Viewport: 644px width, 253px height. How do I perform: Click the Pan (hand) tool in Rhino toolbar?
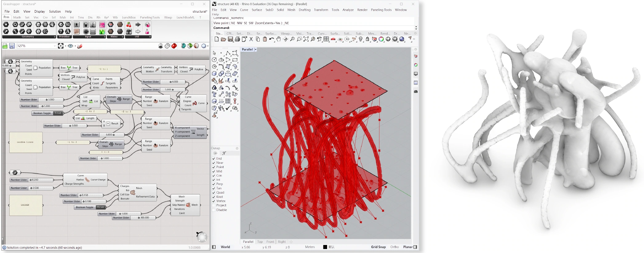pos(278,39)
